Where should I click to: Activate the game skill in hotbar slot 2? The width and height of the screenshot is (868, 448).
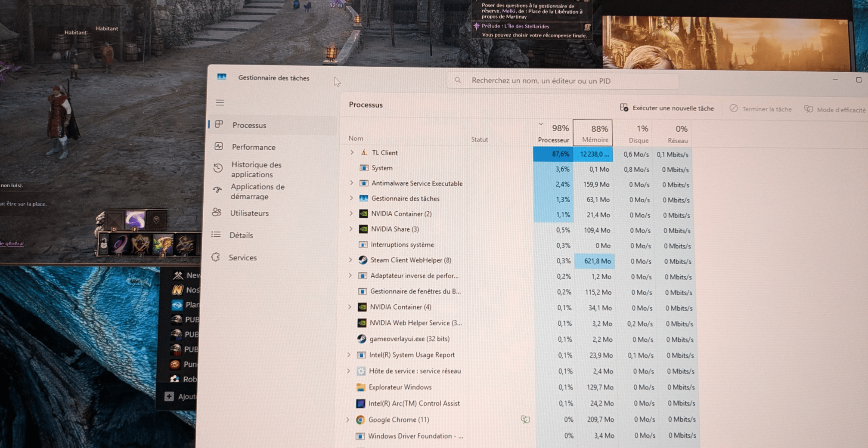140,244
